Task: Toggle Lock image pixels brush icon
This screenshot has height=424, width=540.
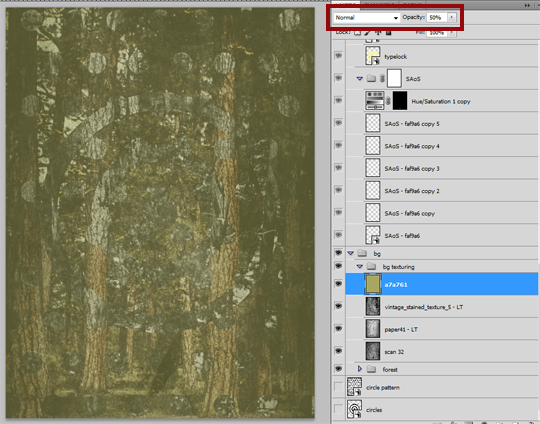Action: pyautogui.click(x=368, y=33)
